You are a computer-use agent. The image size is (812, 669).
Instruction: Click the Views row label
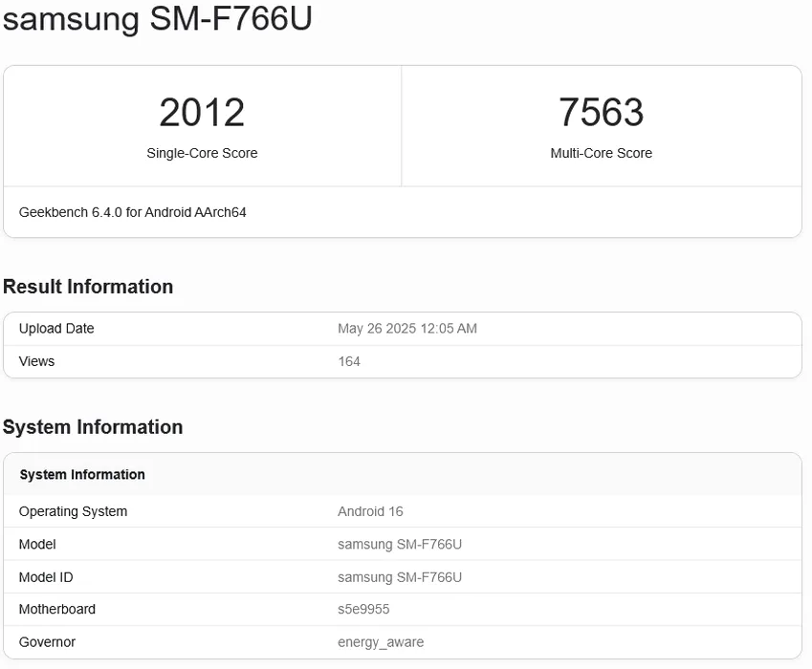[36, 361]
